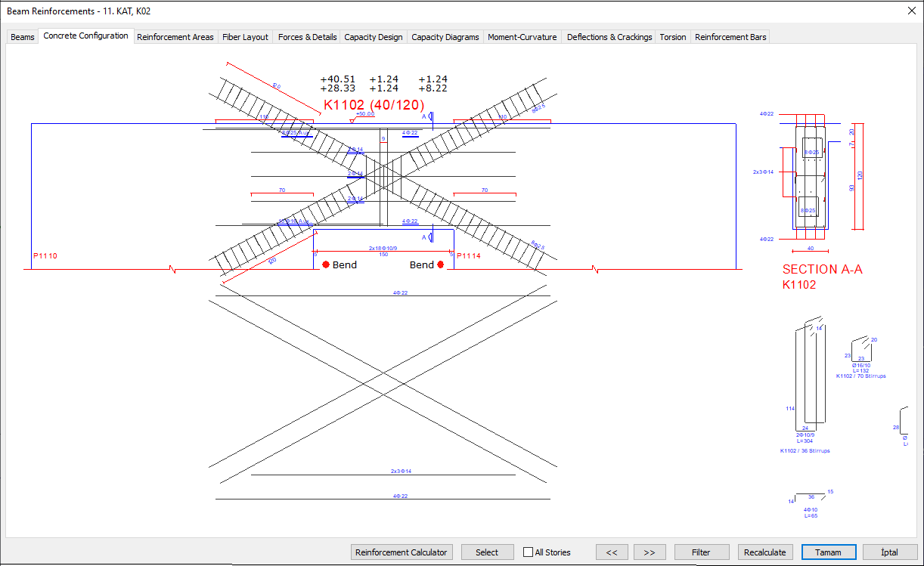Click the previous beam << arrow
The image size is (924, 566).
click(x=612, y=552)
